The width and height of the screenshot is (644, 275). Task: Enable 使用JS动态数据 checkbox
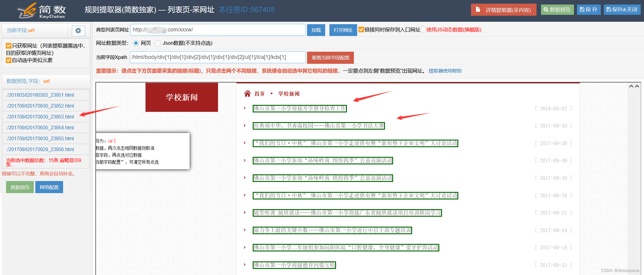click(423, 30)
